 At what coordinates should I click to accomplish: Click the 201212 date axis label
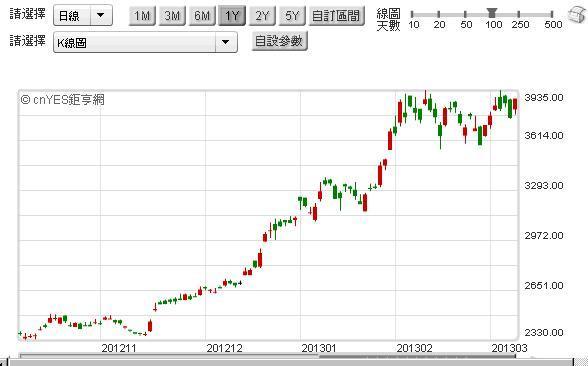point(224,348)
